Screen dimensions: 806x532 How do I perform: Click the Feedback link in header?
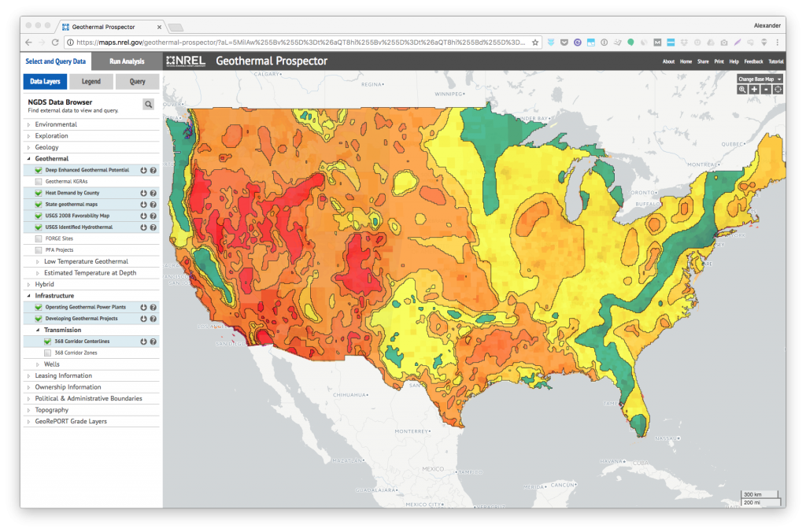(753, 61)
